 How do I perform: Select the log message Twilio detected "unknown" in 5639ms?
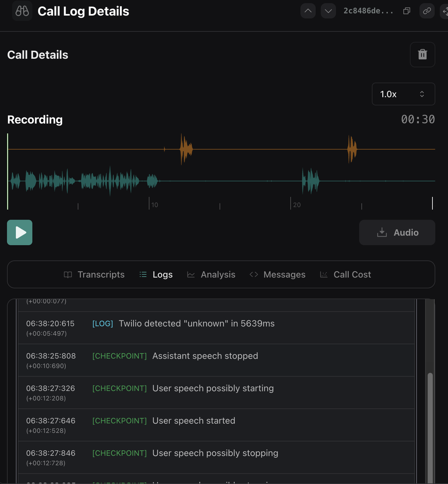click(x=197, y=323)
